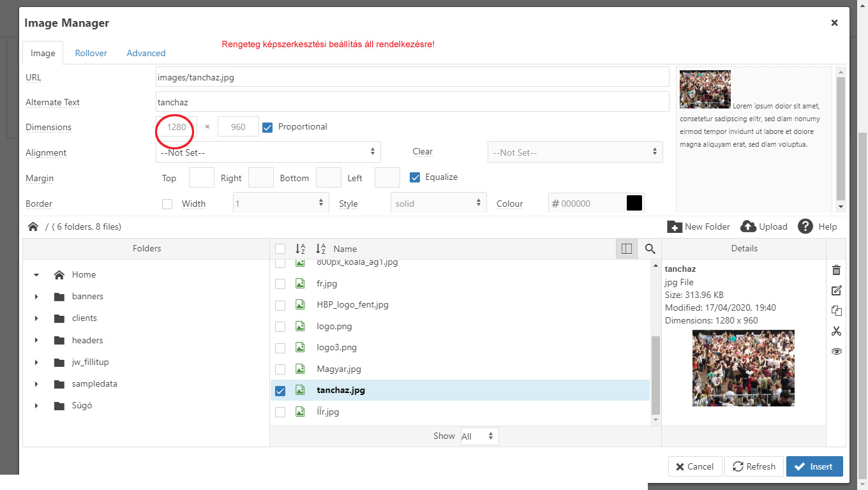Image resolution: width=868 pixels, height=490 pixels.
Task: Click the black border colour swatch
Action: pos(634,204)
